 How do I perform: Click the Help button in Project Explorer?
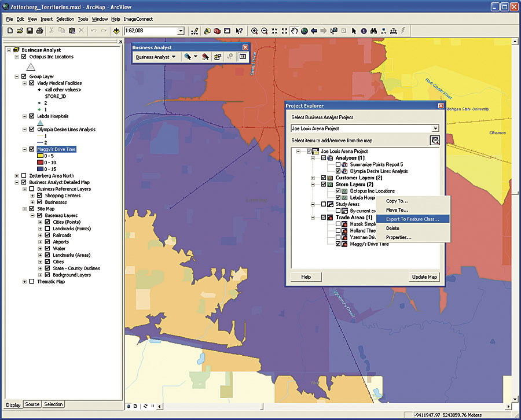(x=306, y=277)
